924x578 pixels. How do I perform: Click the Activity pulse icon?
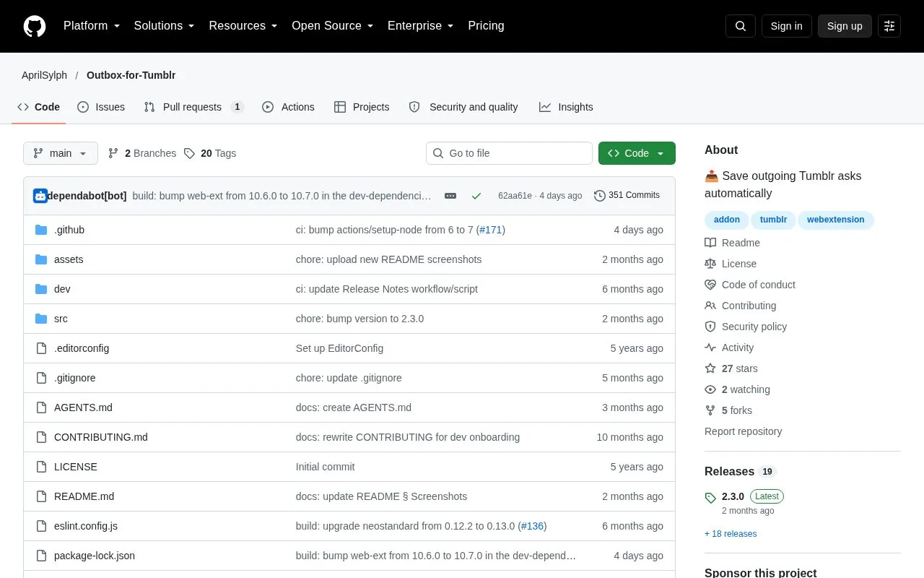(x=710, y=348)
